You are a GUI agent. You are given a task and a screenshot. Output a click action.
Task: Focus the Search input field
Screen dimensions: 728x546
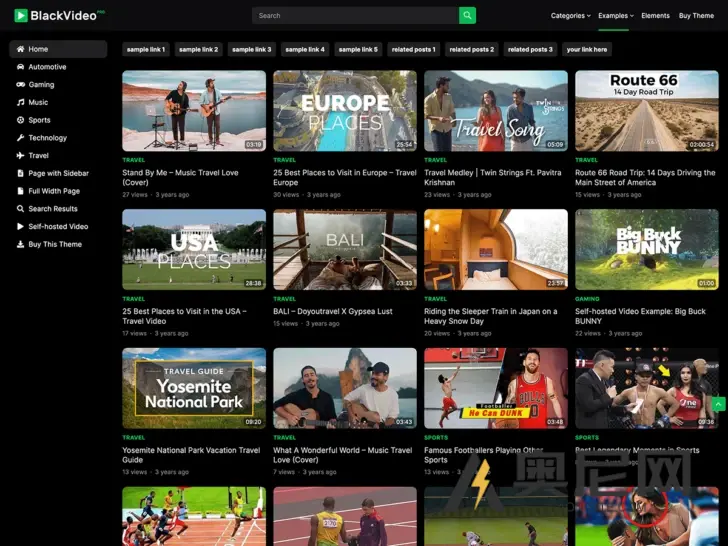[x=355, y=15]
